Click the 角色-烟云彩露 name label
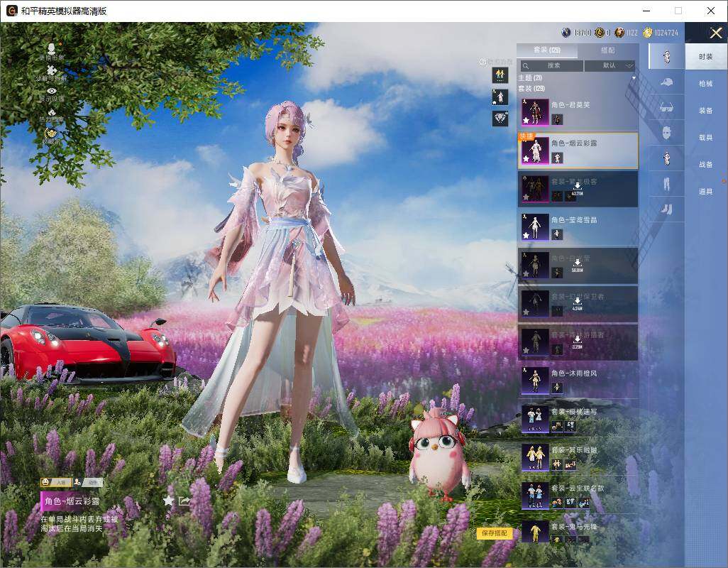Image resolution: width=728 pixels, height=568 pixels. [x=574, y=143]
